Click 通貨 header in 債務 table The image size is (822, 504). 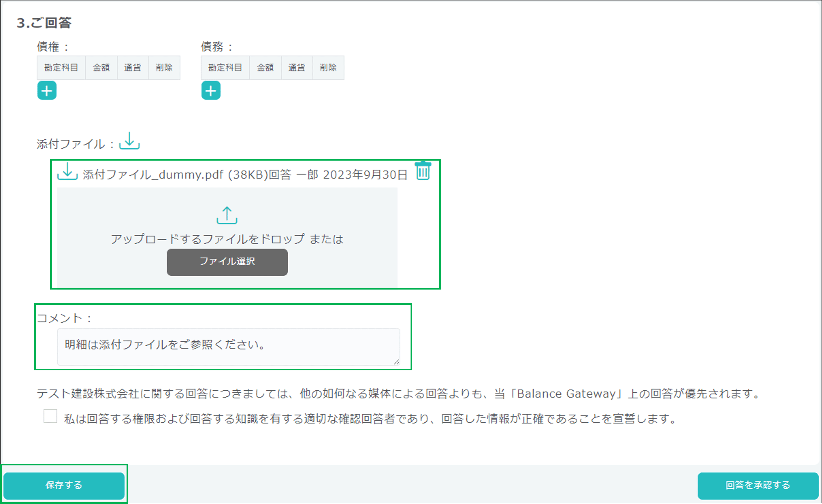[297, 68]
